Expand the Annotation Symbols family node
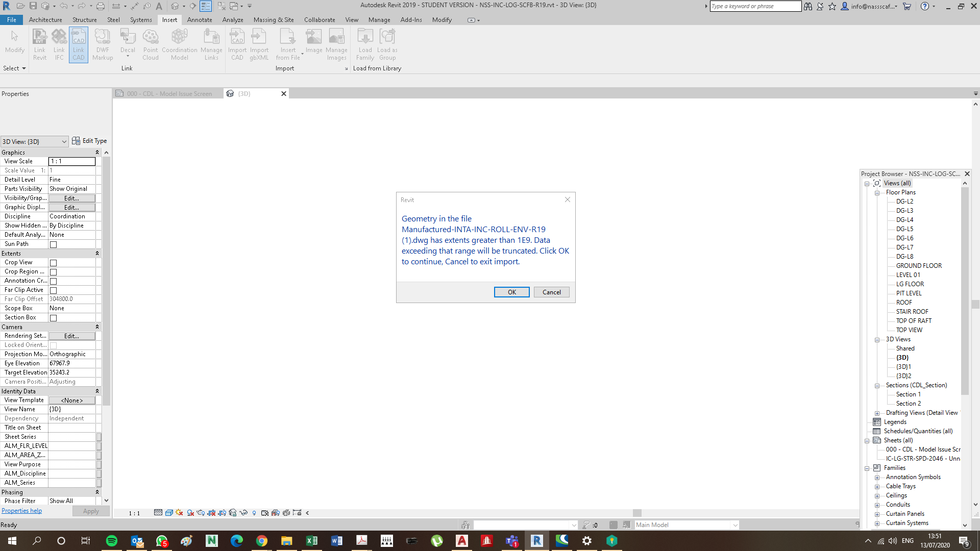 (x=877, y=477)
